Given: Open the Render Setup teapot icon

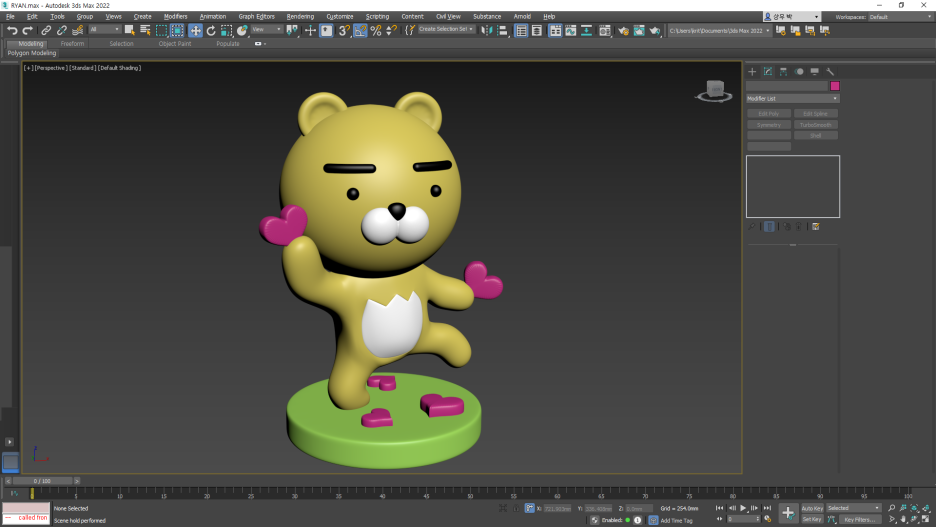Looking at the screenshot, I should pos(623,30).
